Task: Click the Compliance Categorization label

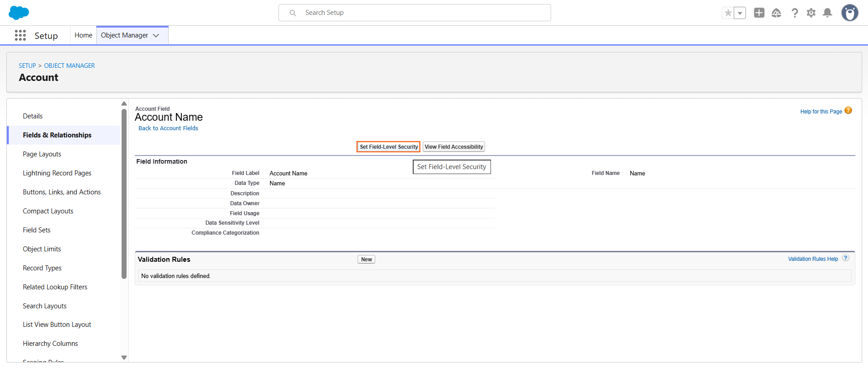Action: (x=225, y=233)
